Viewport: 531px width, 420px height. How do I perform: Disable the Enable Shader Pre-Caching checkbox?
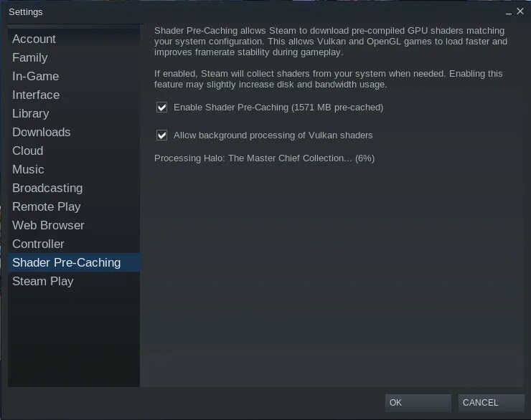(162, 108)
